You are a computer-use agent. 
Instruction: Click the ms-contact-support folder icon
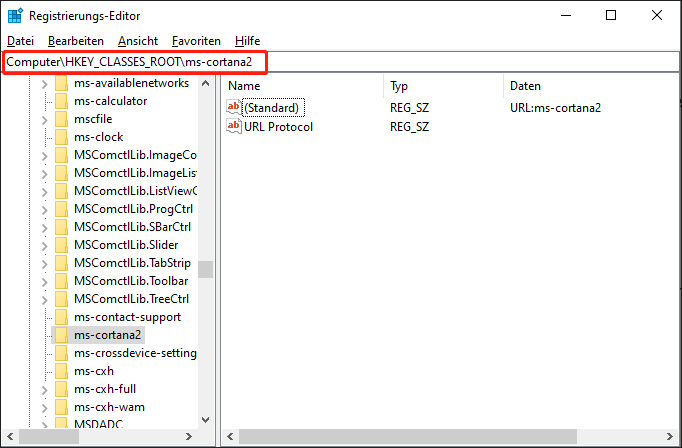[x=61, y=317]
